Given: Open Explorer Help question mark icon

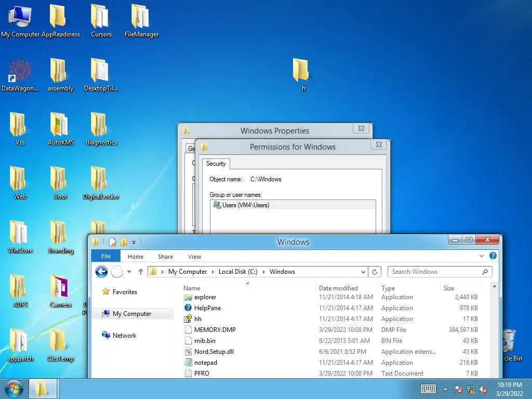Looking at the screenshot, I should point(493,256).
